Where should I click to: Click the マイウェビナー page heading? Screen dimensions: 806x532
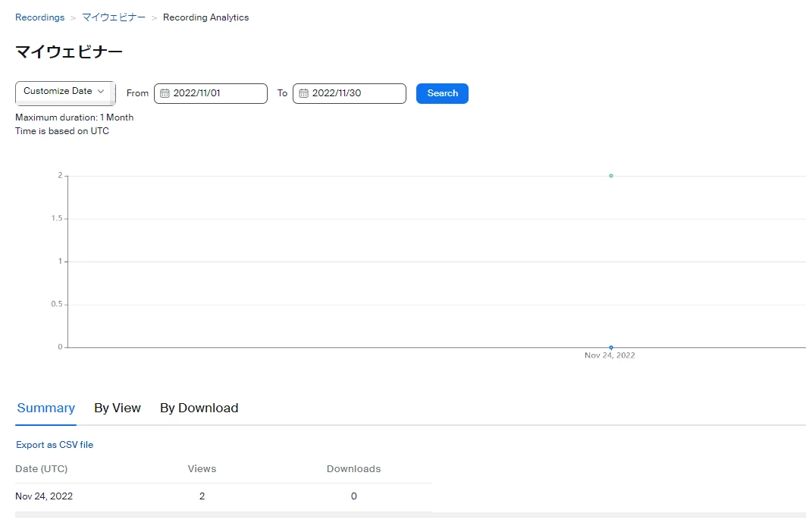(x=69, y=52)
